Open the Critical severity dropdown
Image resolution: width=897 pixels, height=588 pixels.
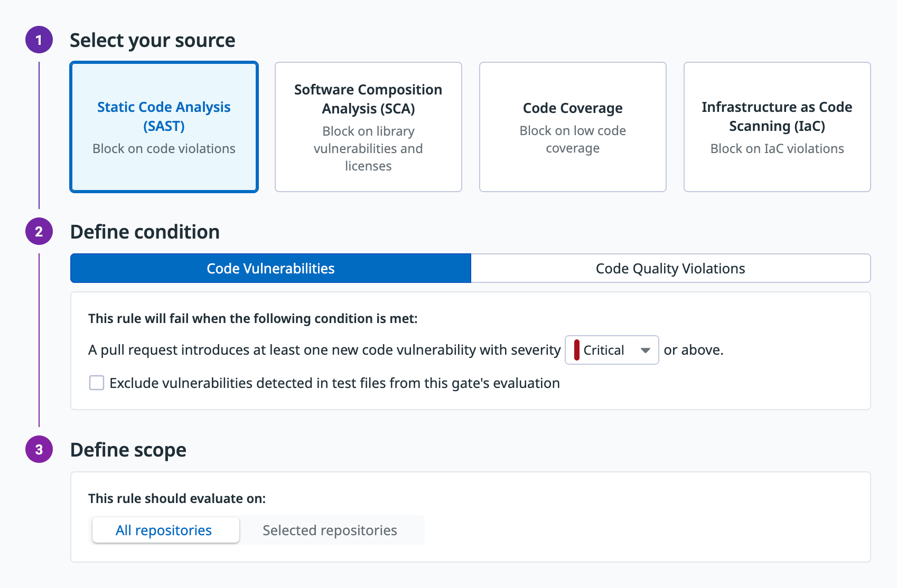611,350
